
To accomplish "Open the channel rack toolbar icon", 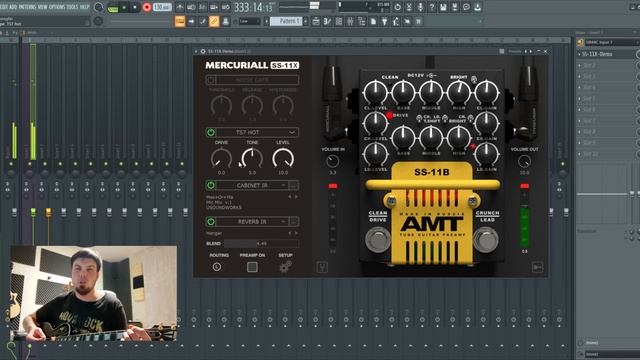I will coord(339,21).
